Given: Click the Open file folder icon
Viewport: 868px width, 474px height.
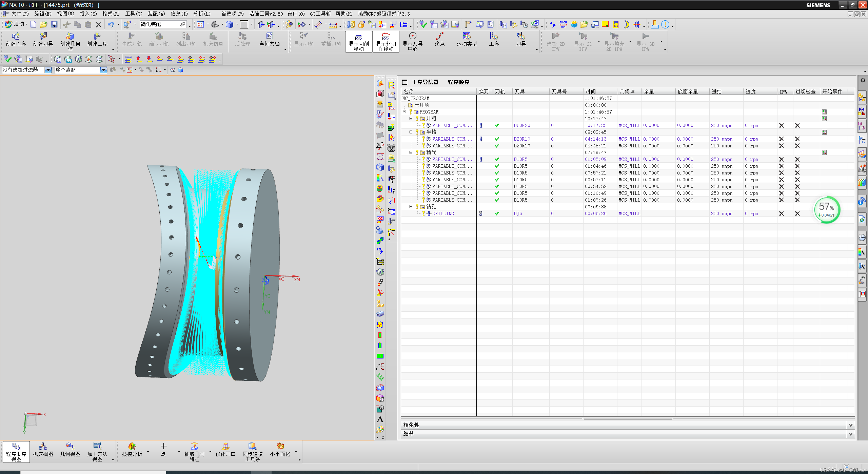Looking at the screenshot, I should pyautogui.click(x=43, y=24).
